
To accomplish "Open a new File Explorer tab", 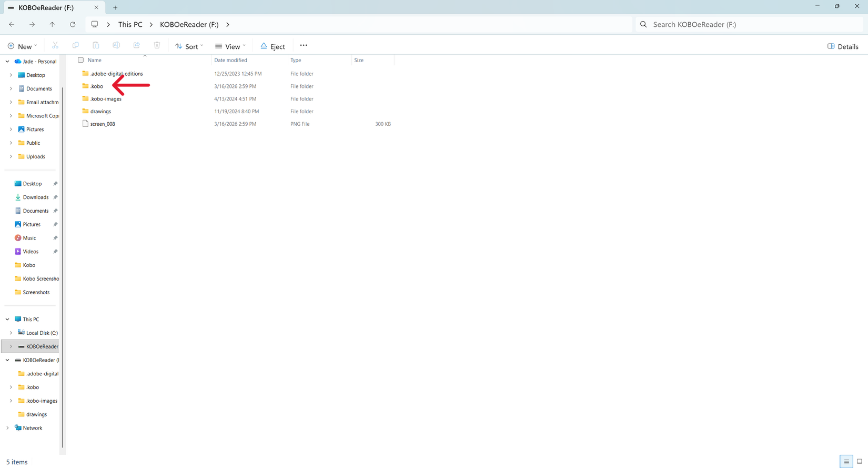I will [x=115, y=7].
